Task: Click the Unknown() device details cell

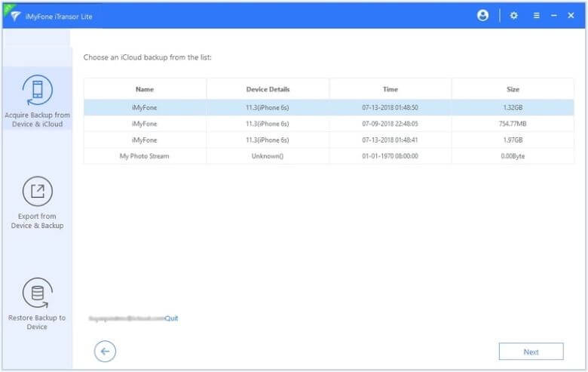Action: 268,156
